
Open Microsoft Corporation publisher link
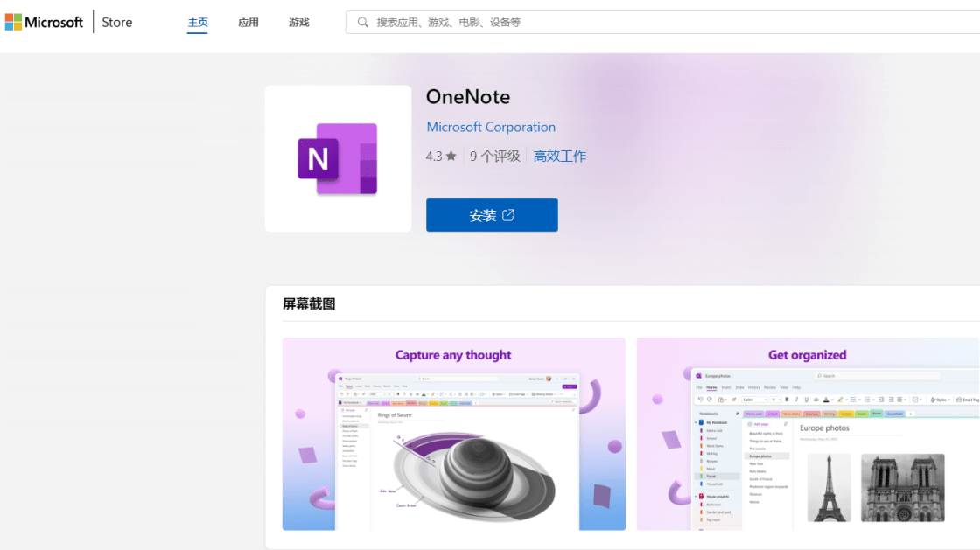click(491, 127)
